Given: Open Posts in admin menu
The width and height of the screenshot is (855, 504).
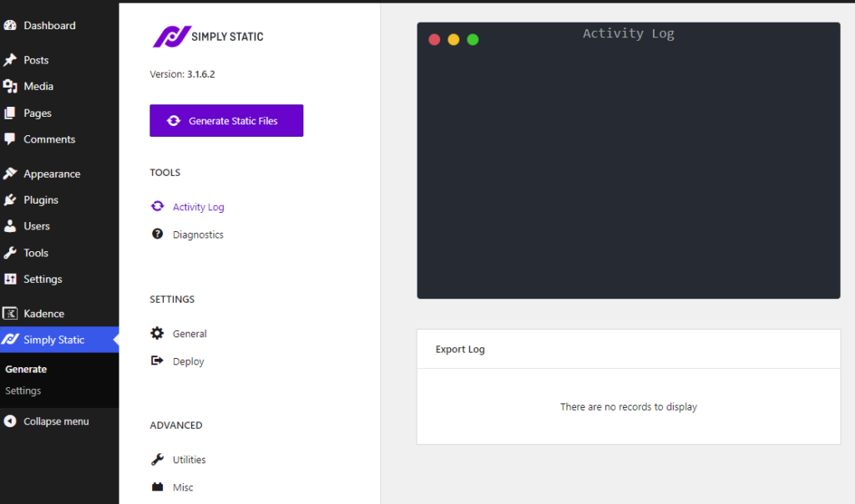Looking at the screenshot, I should (x=36, y=60).
